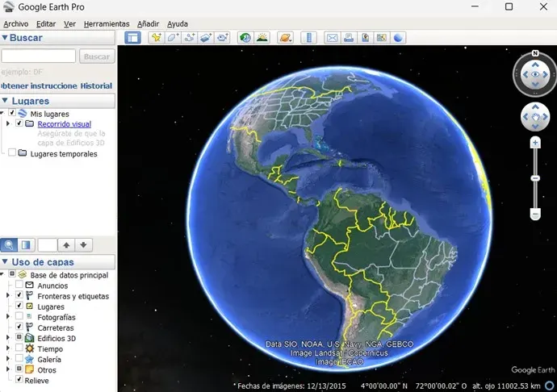Expand the Fronteras y etiquetas node
The image size is (557, 392).
coord(8,295)
